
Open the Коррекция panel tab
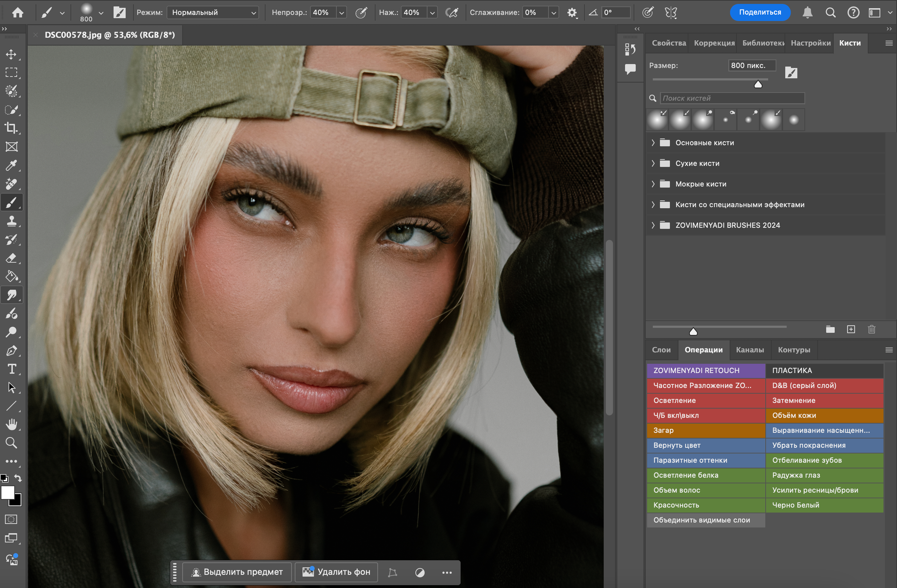tap(714, 43)
